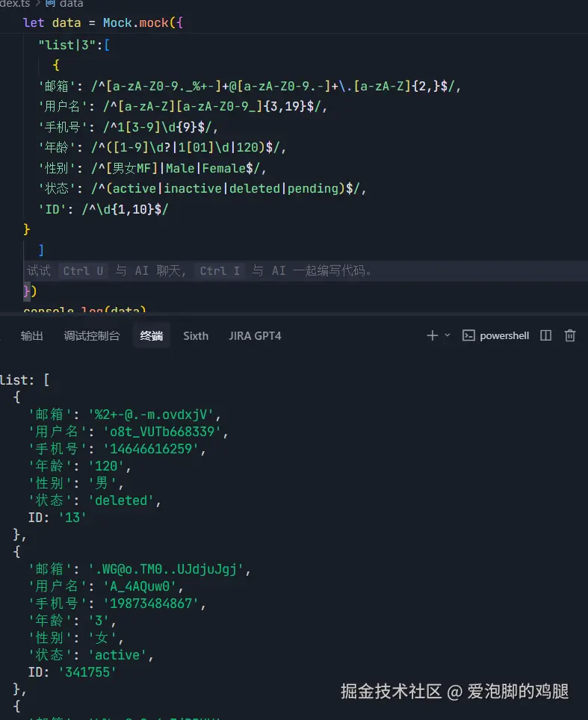Screen dimensions: 588x720
Task: Click the 'ID' regex line in editor
Action: [x=103, y=209]
